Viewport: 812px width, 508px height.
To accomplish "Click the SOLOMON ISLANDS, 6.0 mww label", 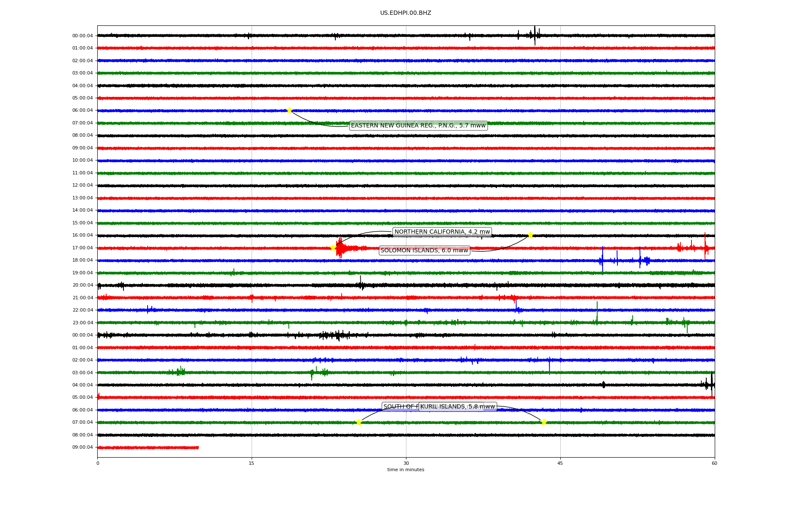I will [424, 251].
